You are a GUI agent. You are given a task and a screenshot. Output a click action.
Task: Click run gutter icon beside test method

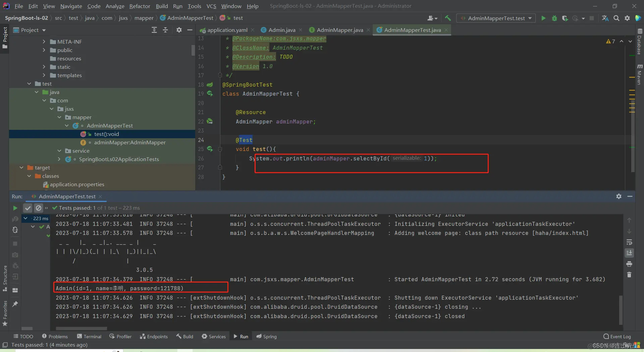click(210, 149)
